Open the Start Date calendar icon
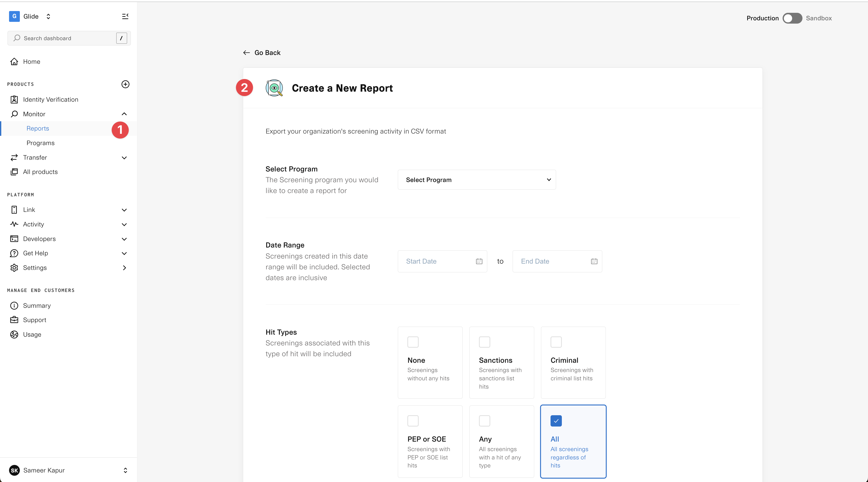This screenshot has height=482, width=868. coord(479,261)
